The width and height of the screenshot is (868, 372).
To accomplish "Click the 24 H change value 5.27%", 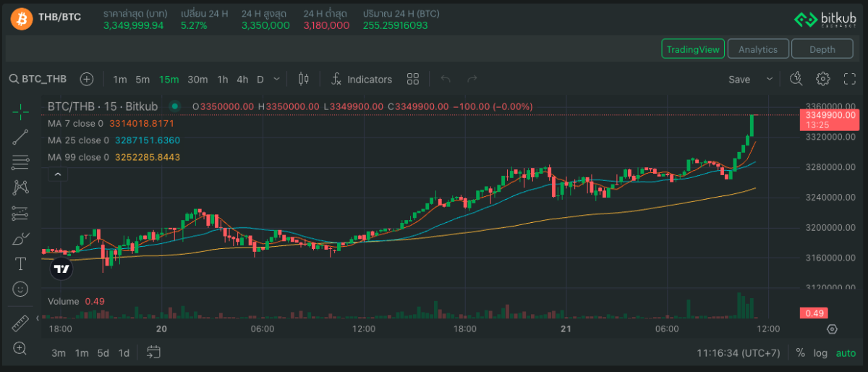I will coord(194,25).
